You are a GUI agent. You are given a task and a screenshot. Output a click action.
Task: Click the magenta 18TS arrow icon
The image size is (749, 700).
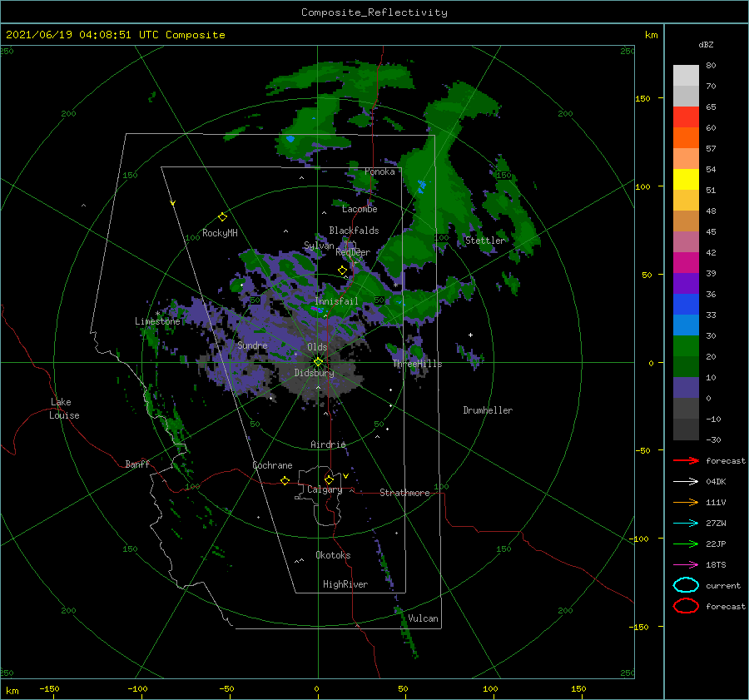[x=686, y=565]
